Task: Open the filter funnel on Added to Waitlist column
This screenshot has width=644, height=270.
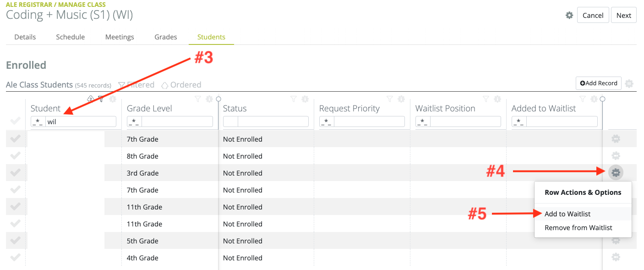Action: click(x=582, y=99)
